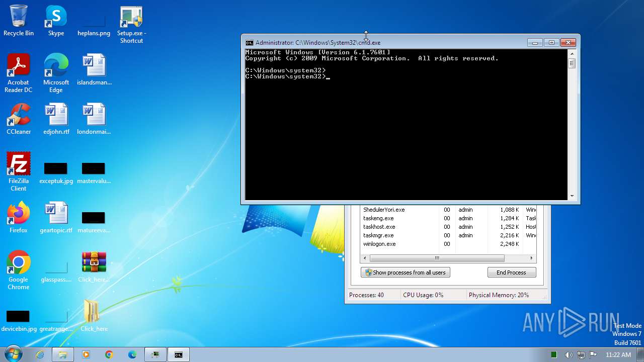Select the londonmai document icon

94,119
